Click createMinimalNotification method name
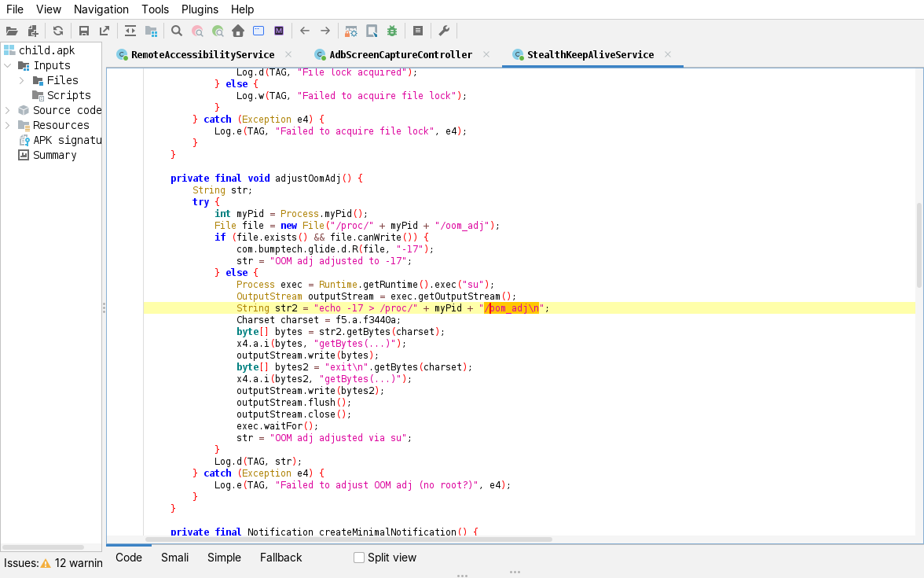 [388, 532]
